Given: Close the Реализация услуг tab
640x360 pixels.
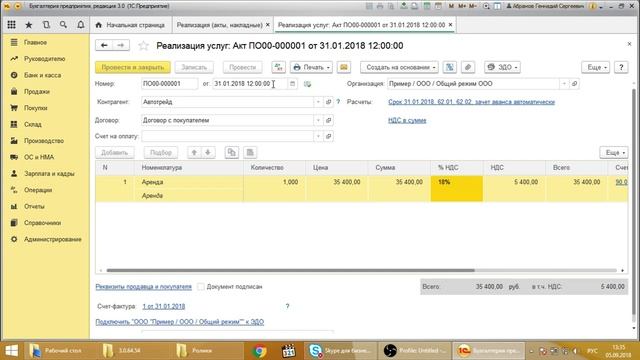Looking at the screenshot, I should pos(450,25).
